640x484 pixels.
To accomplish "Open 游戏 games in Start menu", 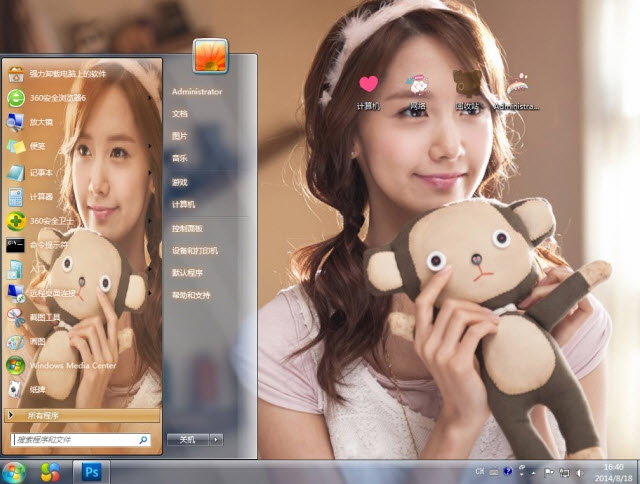I will [180, 182].
